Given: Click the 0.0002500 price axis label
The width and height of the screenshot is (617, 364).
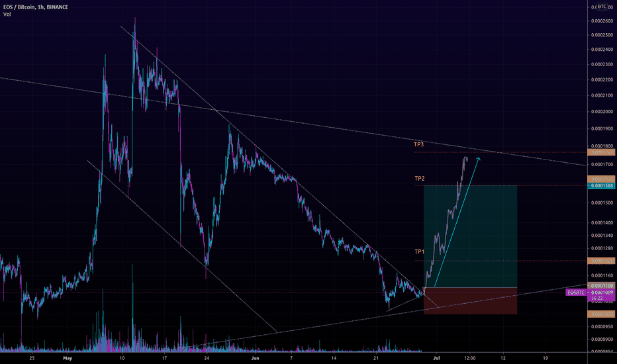Looking at the screenshot, I should point(602,35).
